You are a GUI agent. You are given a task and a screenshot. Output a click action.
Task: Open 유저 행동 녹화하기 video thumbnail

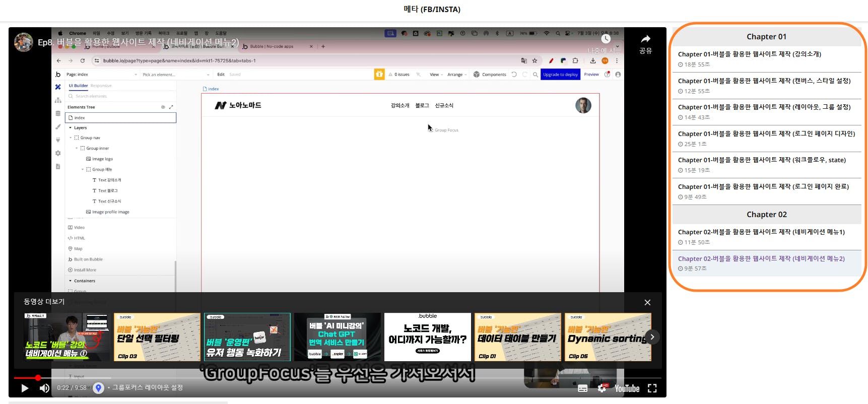pos(247,337)
